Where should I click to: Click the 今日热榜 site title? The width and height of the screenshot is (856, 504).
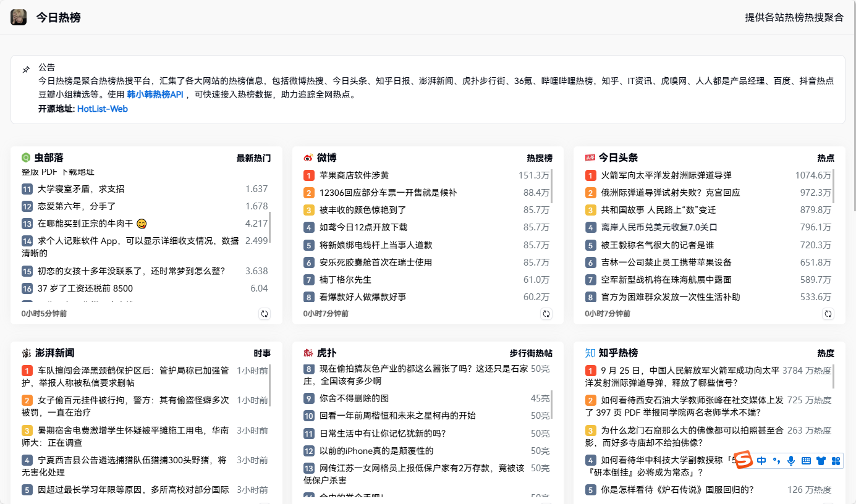point(58,17)
